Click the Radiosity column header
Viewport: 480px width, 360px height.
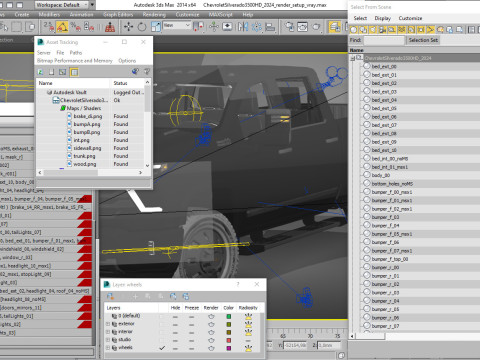coord(248,308)
